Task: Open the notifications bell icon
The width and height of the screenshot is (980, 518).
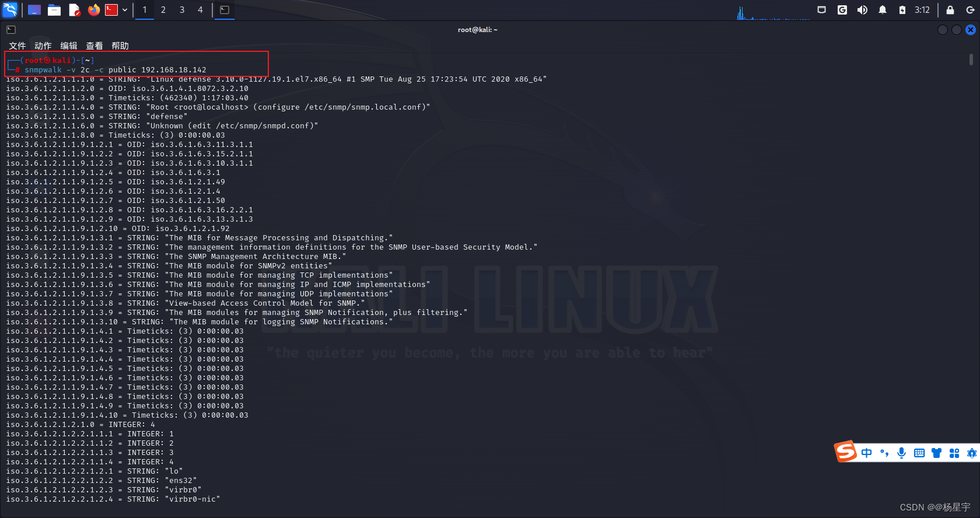Action: click(883, 10)
